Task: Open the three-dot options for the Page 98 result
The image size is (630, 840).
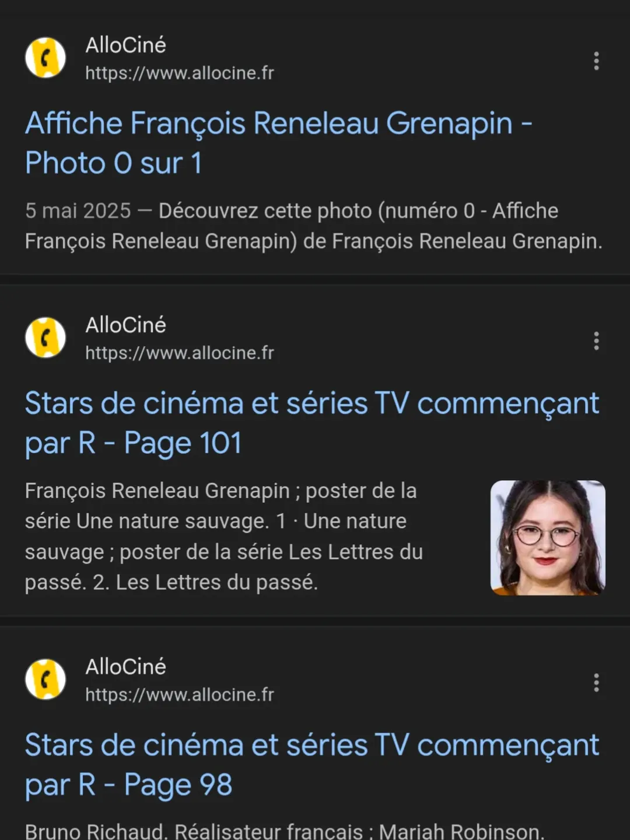Action: pyautogui.click(x=596, y=682)
